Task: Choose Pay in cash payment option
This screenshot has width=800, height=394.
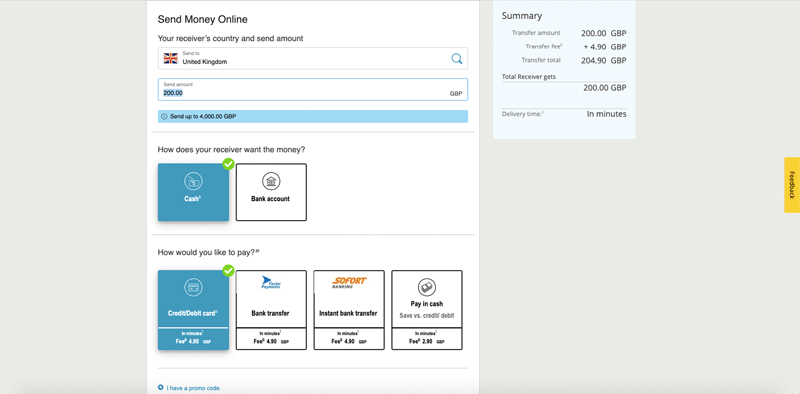Action: (x=427, y=310)
